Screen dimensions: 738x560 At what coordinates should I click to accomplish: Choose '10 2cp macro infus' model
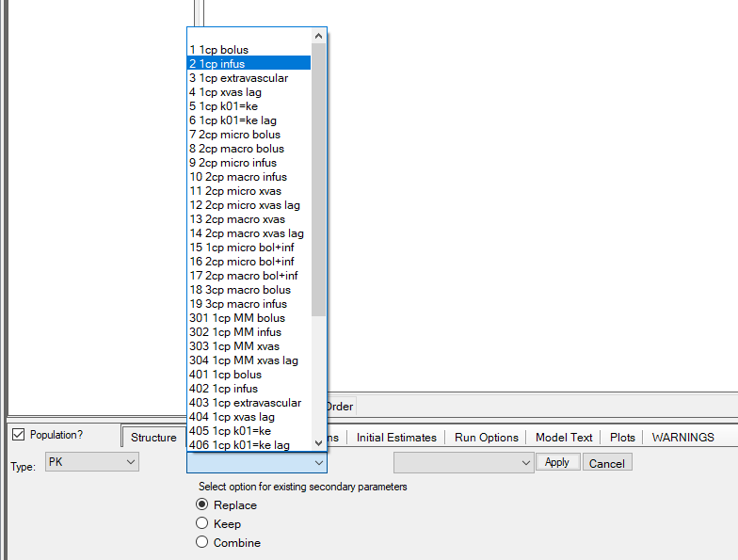[x=249, y=177]
